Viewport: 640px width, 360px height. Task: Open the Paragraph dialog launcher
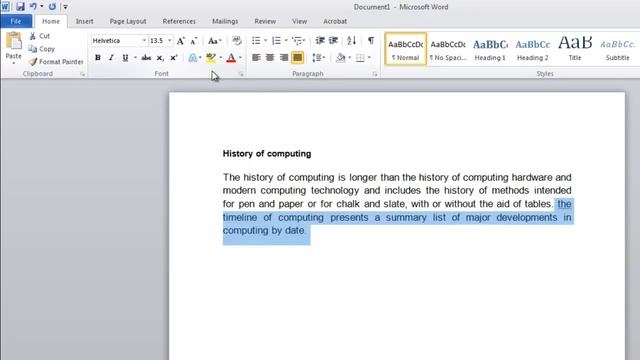coord(375,74)
